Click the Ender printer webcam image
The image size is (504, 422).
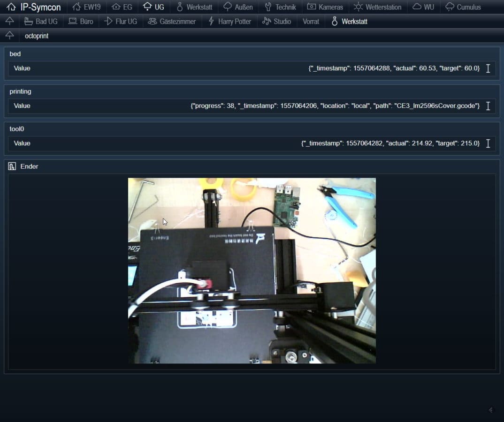(x=252, y=271)
